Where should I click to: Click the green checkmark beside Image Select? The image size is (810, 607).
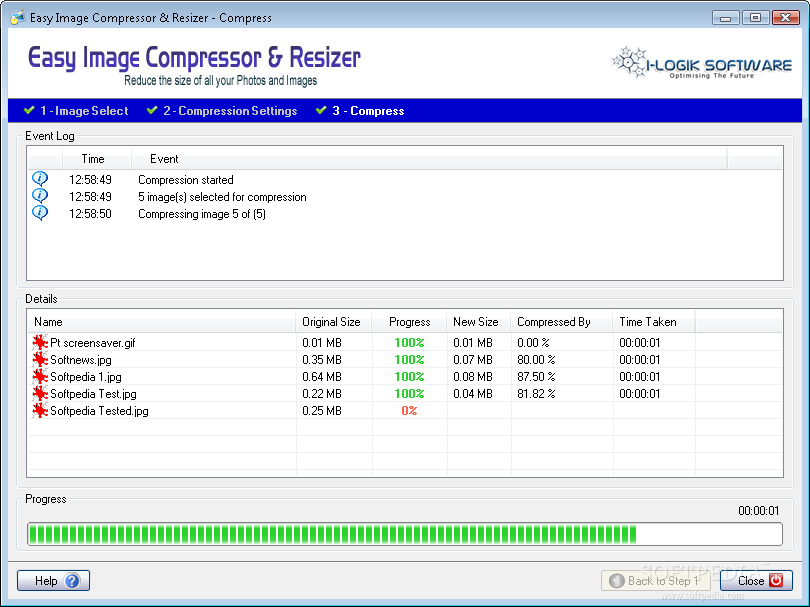[x=29, y=110]
